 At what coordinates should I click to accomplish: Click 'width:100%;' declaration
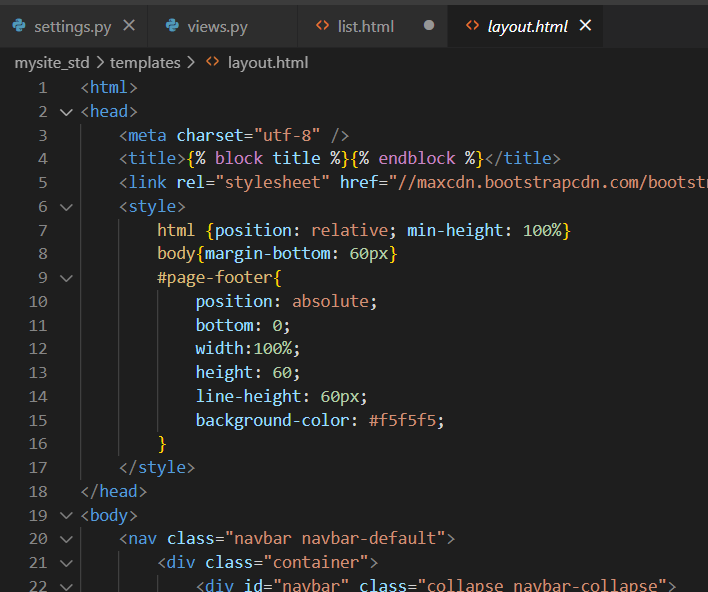[x=248, y=349]
